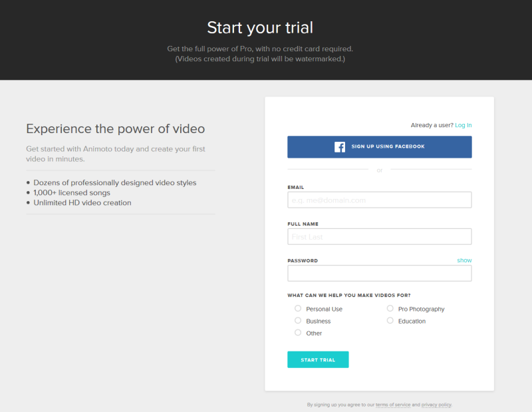This screenshot has height=412, width=532.
Task: Select the Personal Use radio option
Action: [298, 308]
